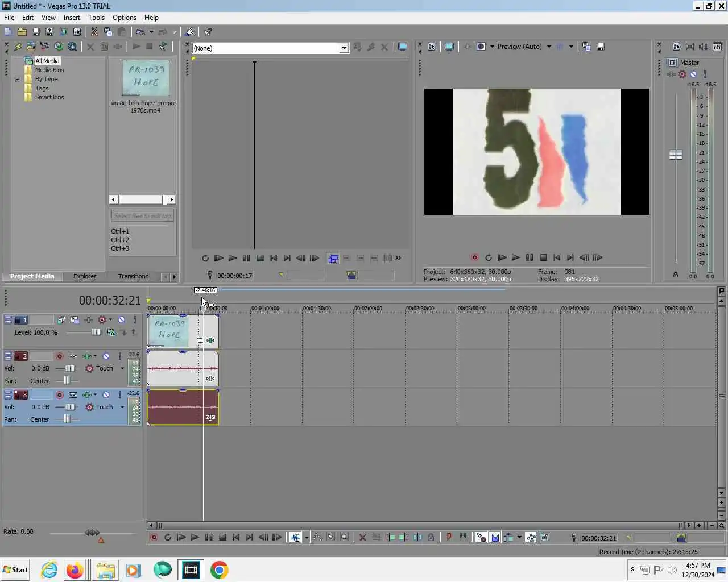Switch to the Explorer tab
The image size is (728, 582).
click(x=85, y=276)
